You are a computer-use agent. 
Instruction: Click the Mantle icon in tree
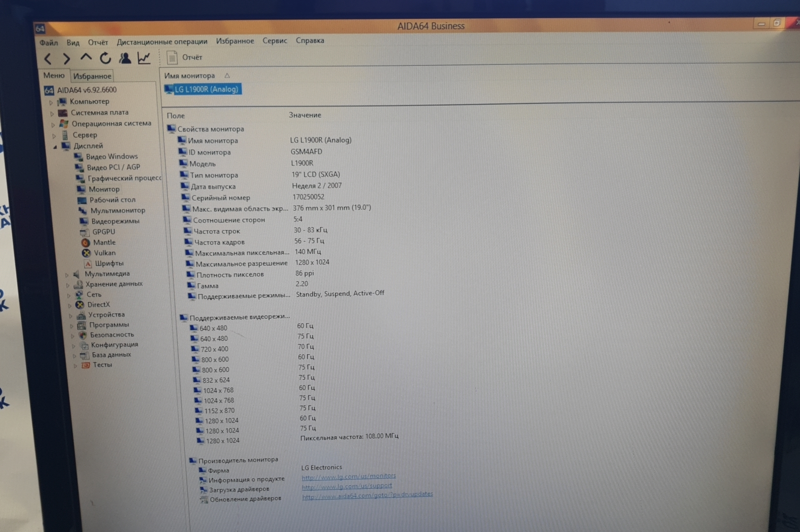(85, 242)
